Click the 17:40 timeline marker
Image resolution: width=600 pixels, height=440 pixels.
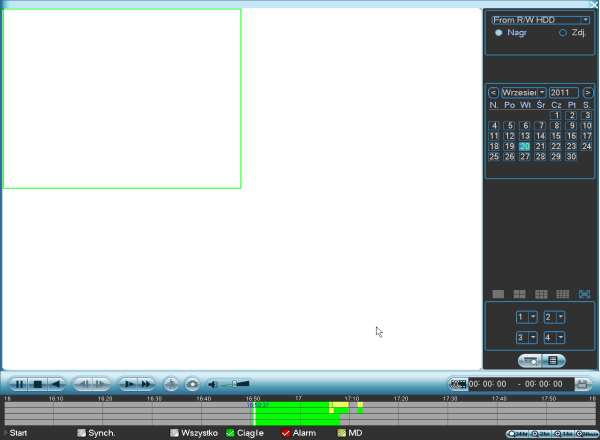pyautogui.click(x=499, y=399)
